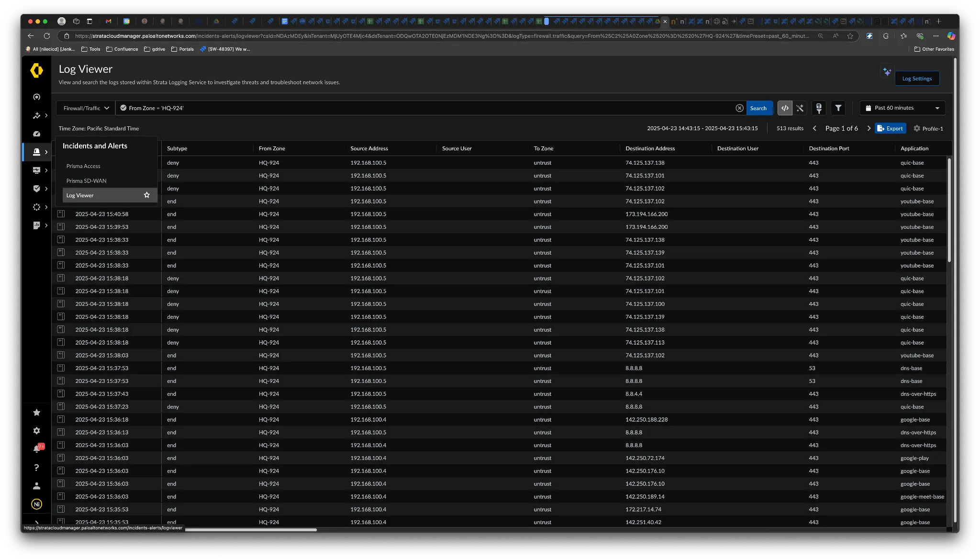
Task: Click the funnel filter icon
Action: click(838, 108)
